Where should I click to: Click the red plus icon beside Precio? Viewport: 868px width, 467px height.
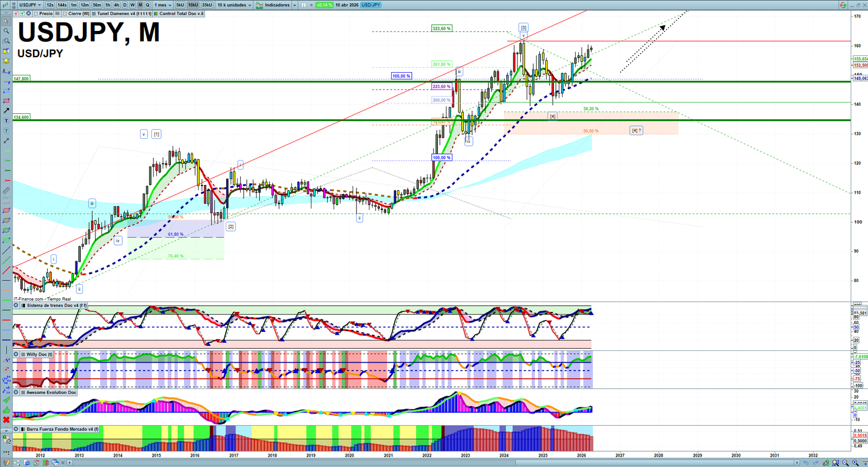tap(16, 14)
